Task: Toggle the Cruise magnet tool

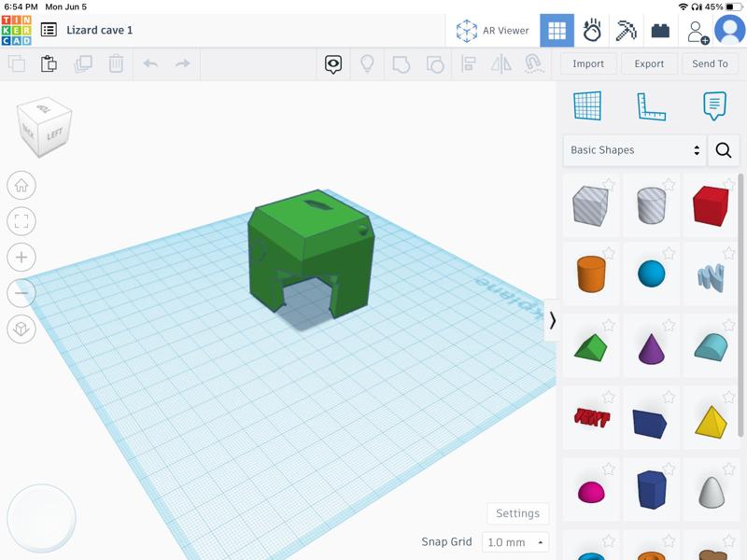Action: [x=533, y=63]
